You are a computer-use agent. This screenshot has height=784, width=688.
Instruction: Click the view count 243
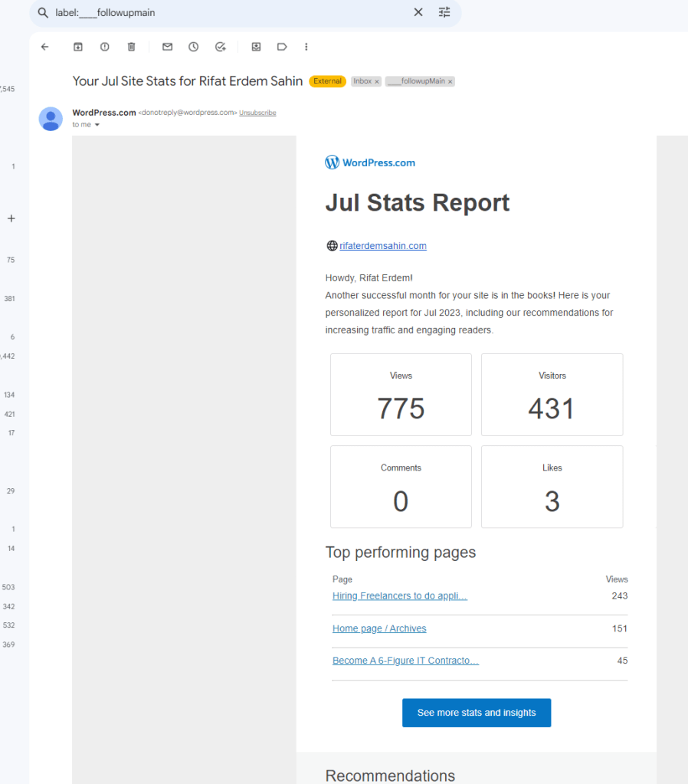[x=620, y=596]
